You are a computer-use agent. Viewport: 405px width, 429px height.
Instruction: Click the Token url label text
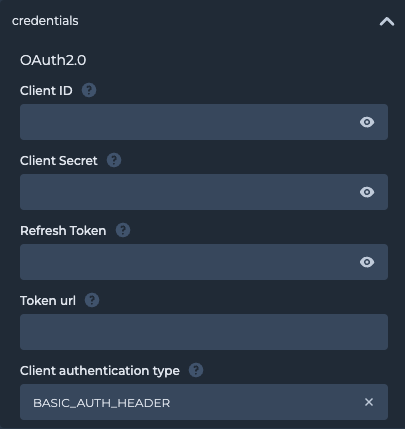[x=48, y=301]
